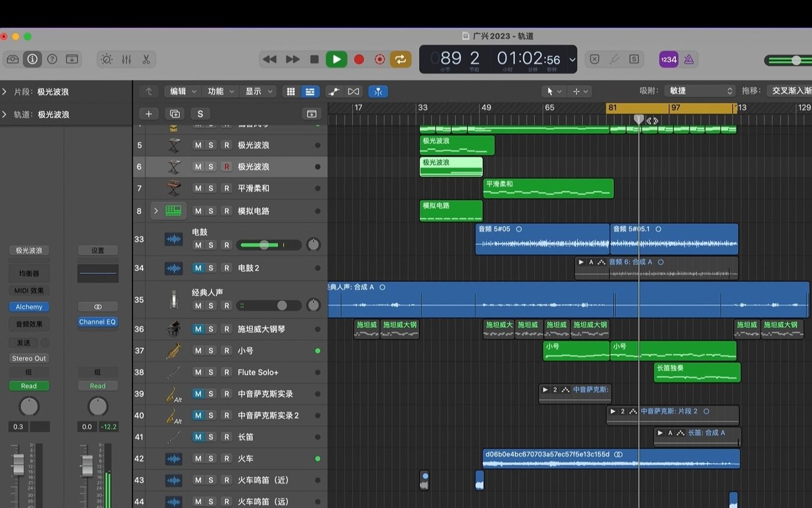Open the Library button in control bar
The height and width of the screenshot is (508, 812).
(13, 59)
